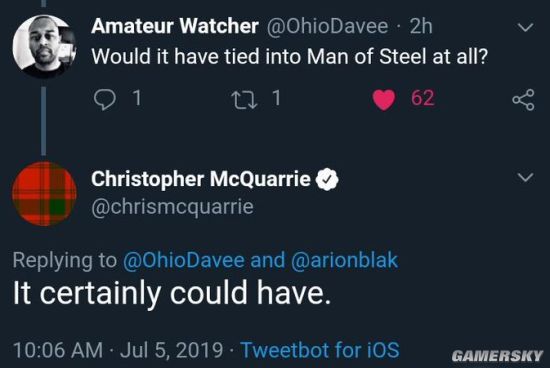Click the 62 likes count

(422, 98)
